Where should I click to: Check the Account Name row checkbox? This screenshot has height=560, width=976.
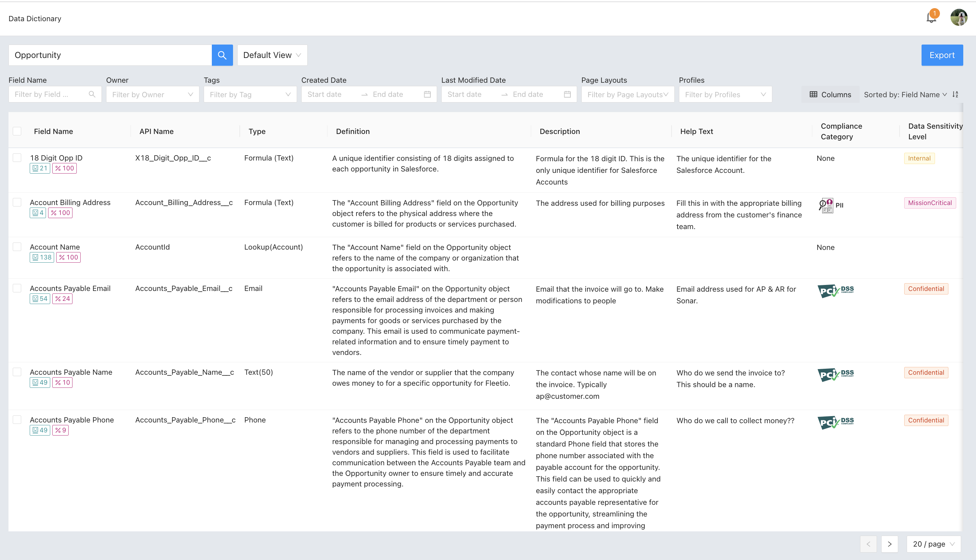(x=17, y=247)
